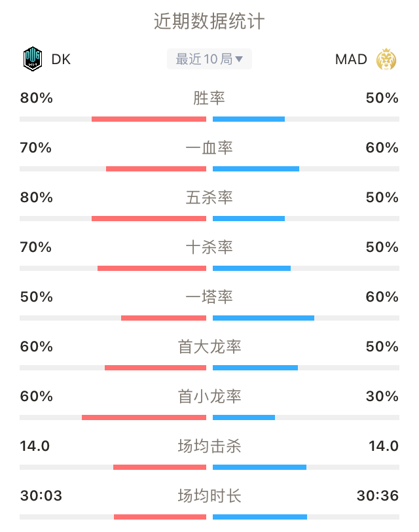Click the red 一血率 bar
The image size is (419, 532).
(156, 169)
